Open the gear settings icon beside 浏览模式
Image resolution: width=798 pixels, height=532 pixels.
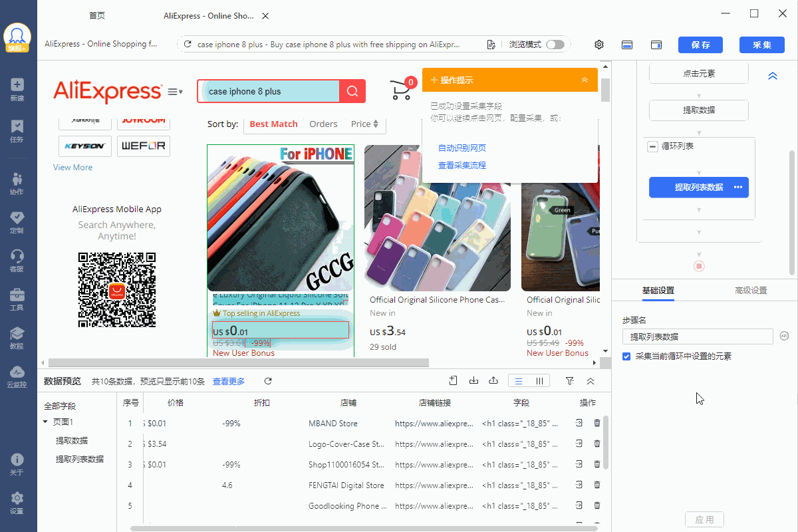[599, 45]
